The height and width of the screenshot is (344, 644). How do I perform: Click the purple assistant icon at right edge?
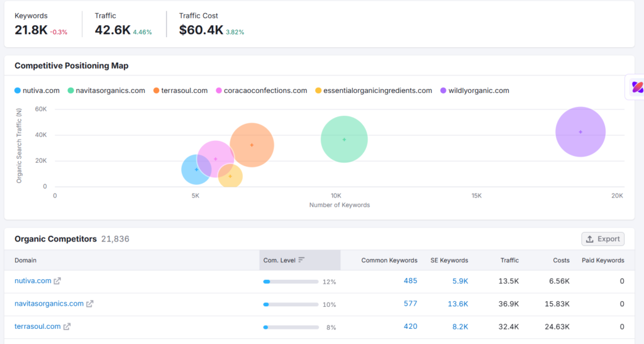tap(637, 87)
